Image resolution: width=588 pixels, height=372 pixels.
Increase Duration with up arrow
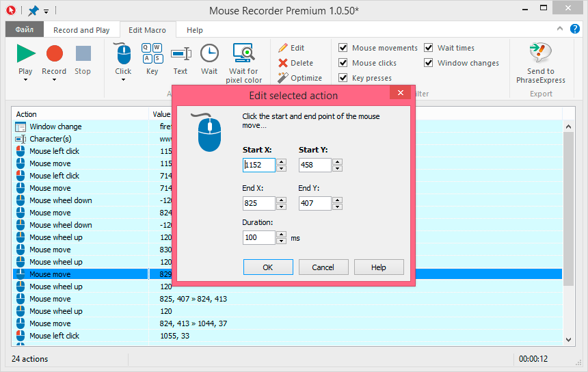pos(281,235)
